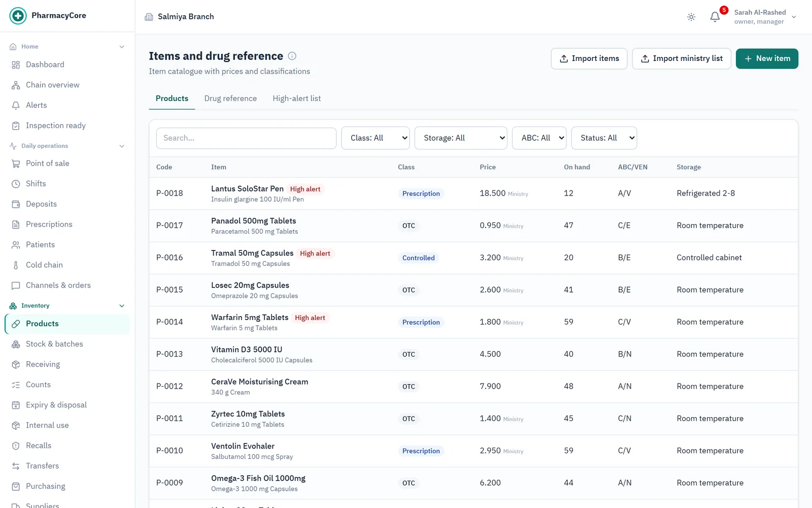Open Stock & batches
The image size is (812, 508).
(67, 344)
